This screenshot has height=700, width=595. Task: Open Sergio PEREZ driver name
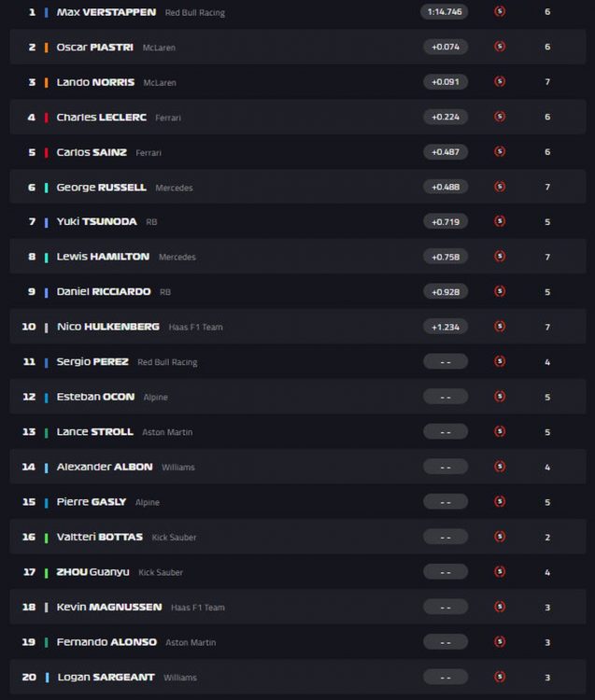[x=92, y=362]
